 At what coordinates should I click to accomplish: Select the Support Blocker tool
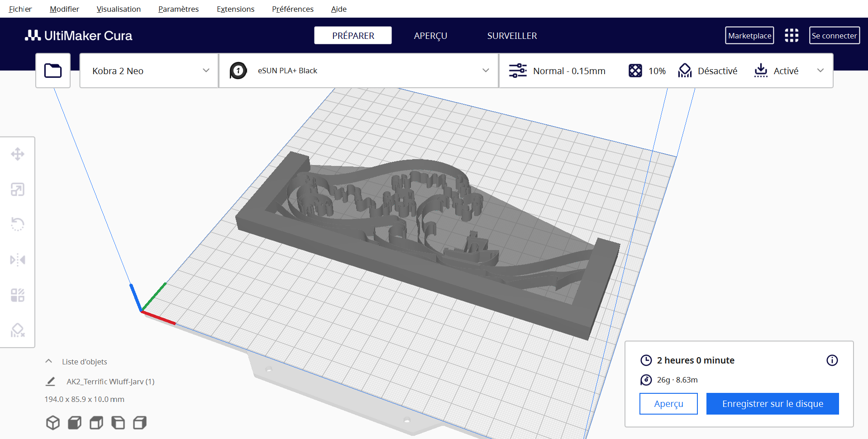pos(18,330)
